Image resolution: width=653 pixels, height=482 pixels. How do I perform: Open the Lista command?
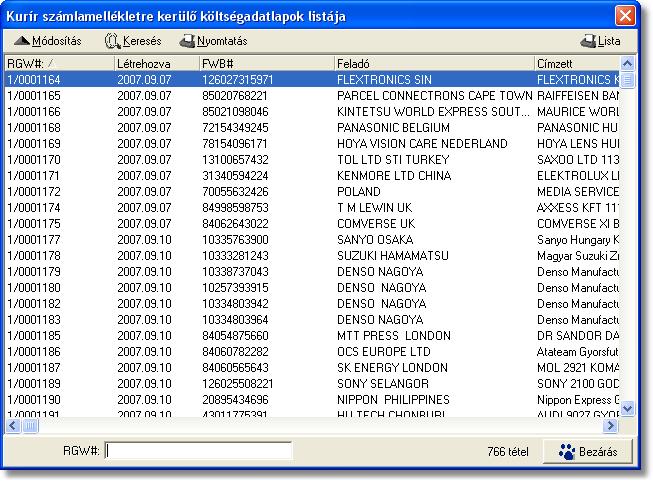[x=600, y=41]
